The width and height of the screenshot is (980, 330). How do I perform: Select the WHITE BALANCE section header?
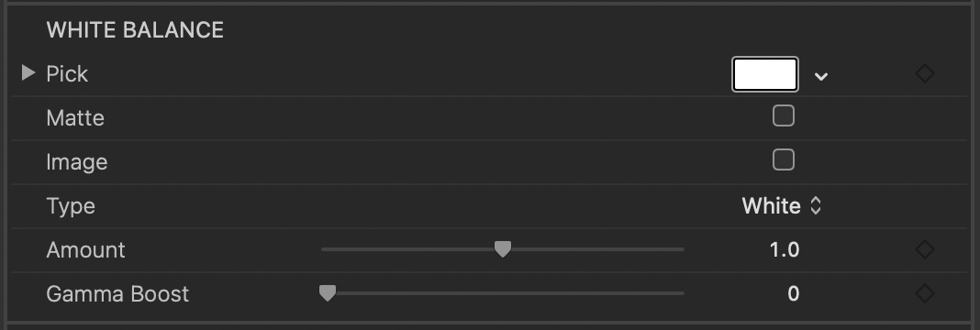click(135, 30)
